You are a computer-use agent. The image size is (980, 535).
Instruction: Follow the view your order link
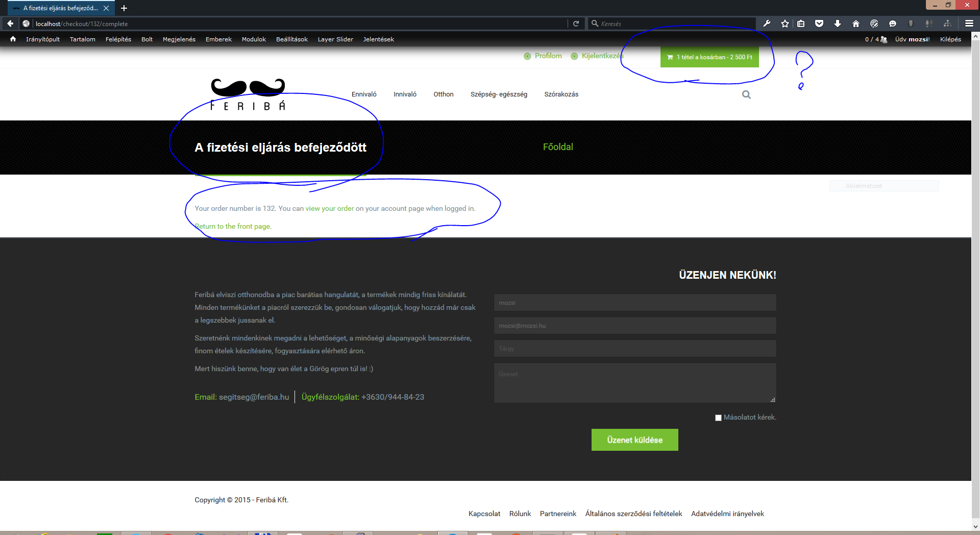329,208
